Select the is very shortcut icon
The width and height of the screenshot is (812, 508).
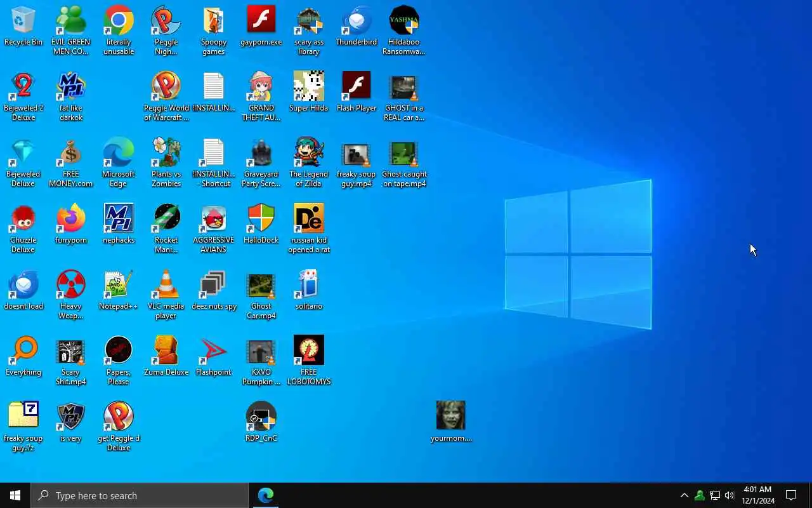click(x=71, y=417)
